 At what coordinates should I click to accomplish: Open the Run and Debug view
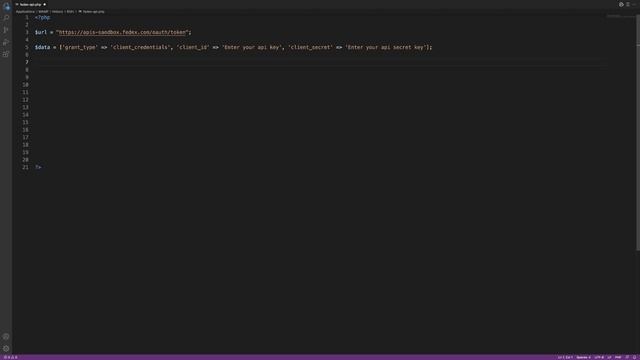click(6, 42)
